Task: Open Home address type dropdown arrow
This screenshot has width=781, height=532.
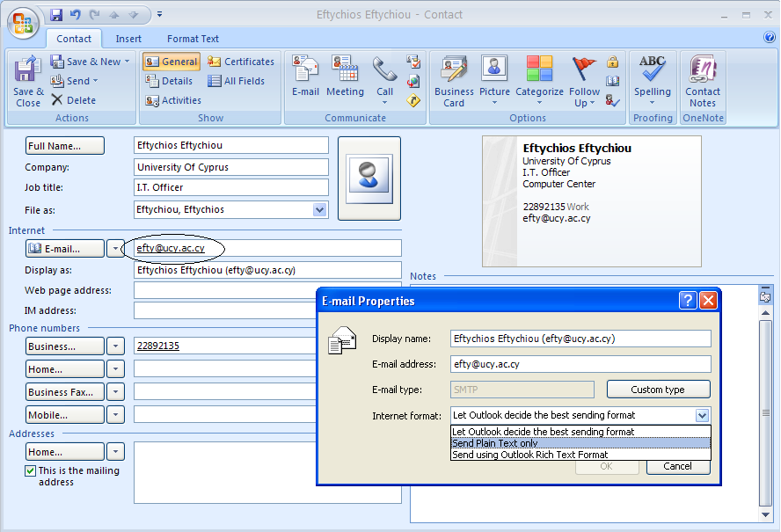Action: point(115,451)
